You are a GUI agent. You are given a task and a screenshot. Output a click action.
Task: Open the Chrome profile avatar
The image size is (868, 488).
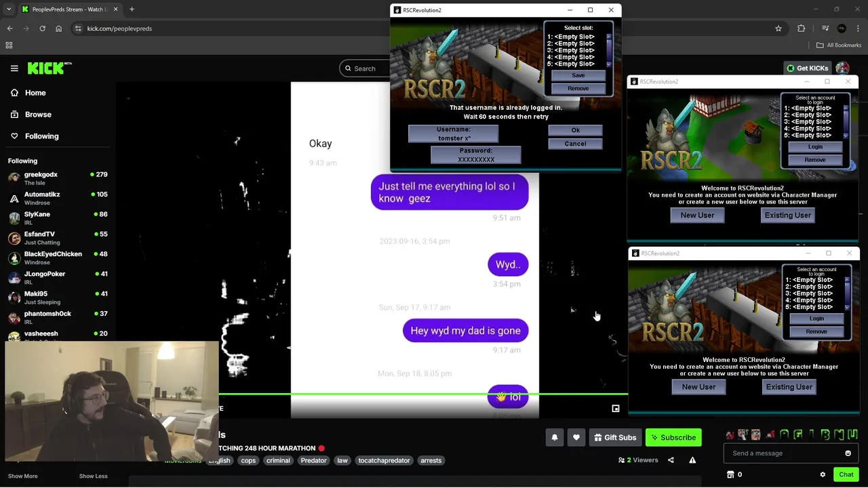point(842,28)
